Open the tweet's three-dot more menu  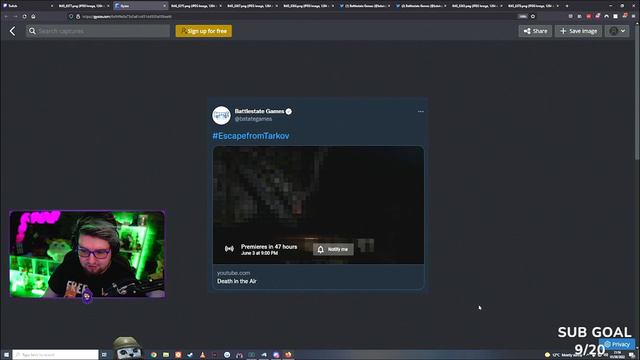420,111
